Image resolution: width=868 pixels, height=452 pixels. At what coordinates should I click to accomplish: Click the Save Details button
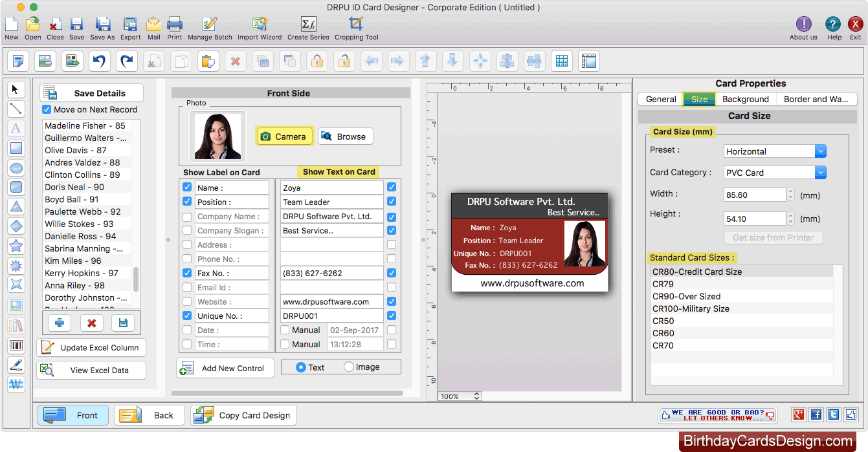(92, 93)
